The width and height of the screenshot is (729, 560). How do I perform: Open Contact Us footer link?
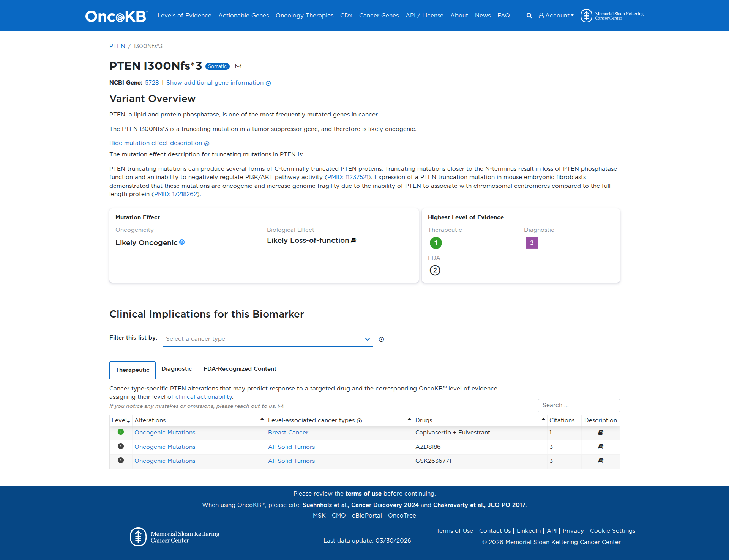(x=495, y=531)
